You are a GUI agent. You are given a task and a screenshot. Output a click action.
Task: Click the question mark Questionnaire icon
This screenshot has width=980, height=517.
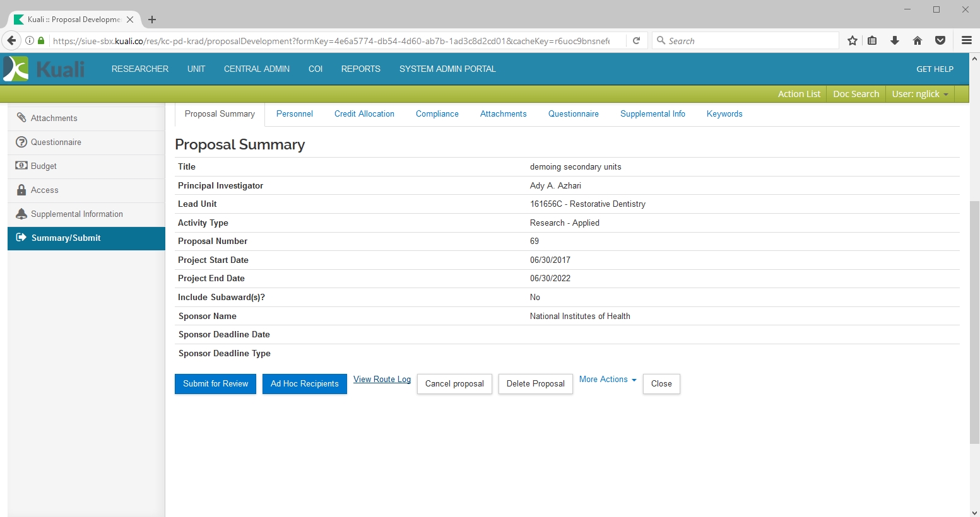21,142
